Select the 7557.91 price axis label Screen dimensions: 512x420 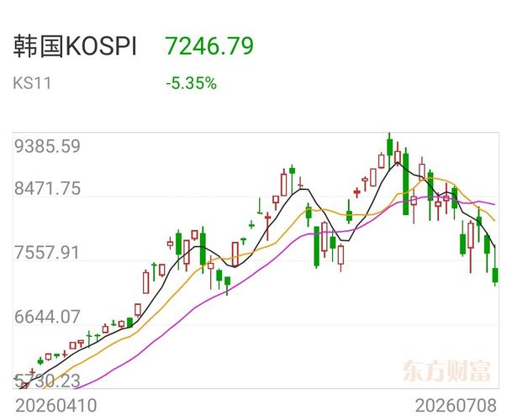tap(47, 253)
